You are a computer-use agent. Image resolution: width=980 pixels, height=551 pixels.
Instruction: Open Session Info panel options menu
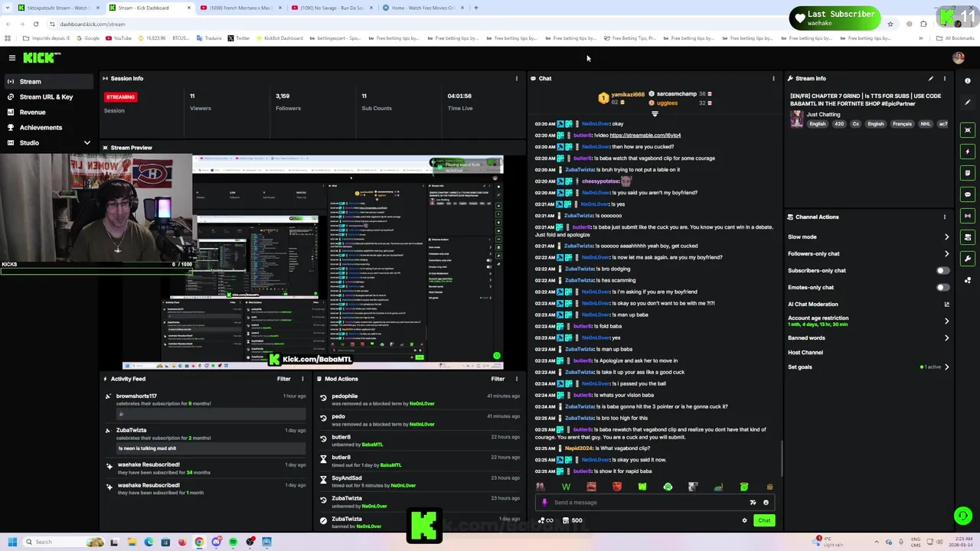click(516, 78)
